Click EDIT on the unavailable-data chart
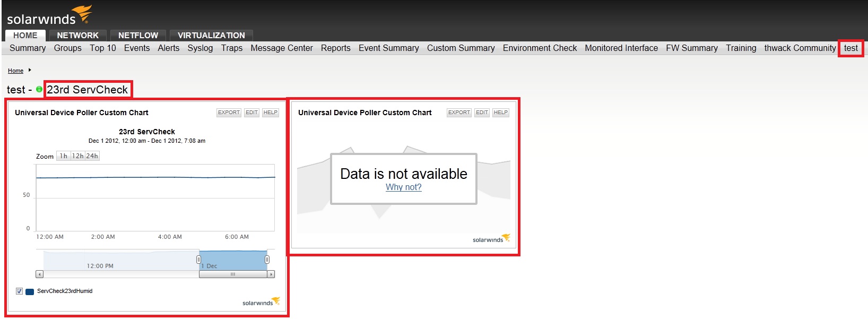The height and width of the screenshot is (319, 868). tap(482, 113)
